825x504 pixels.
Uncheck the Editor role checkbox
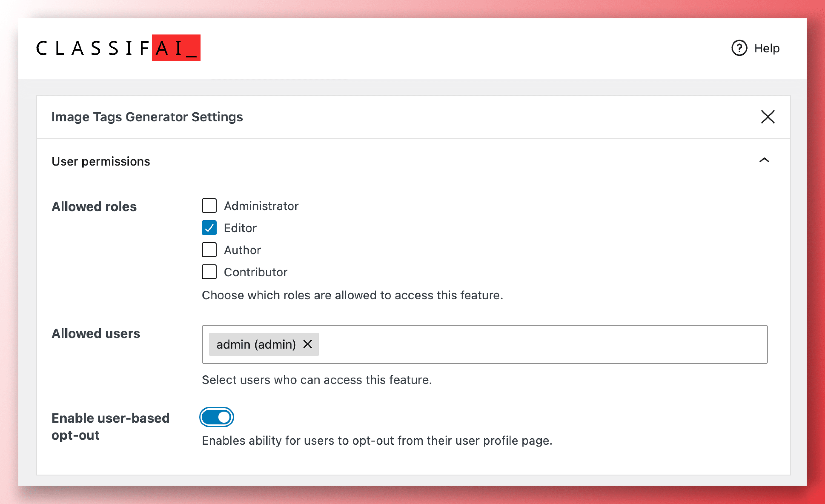[x=209, y=228]
